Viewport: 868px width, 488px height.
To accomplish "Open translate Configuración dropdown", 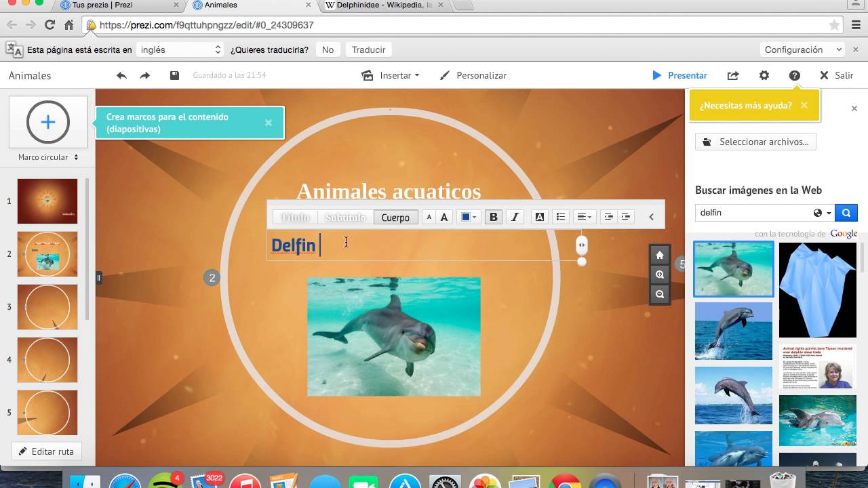I will click(x=803, y=49).
